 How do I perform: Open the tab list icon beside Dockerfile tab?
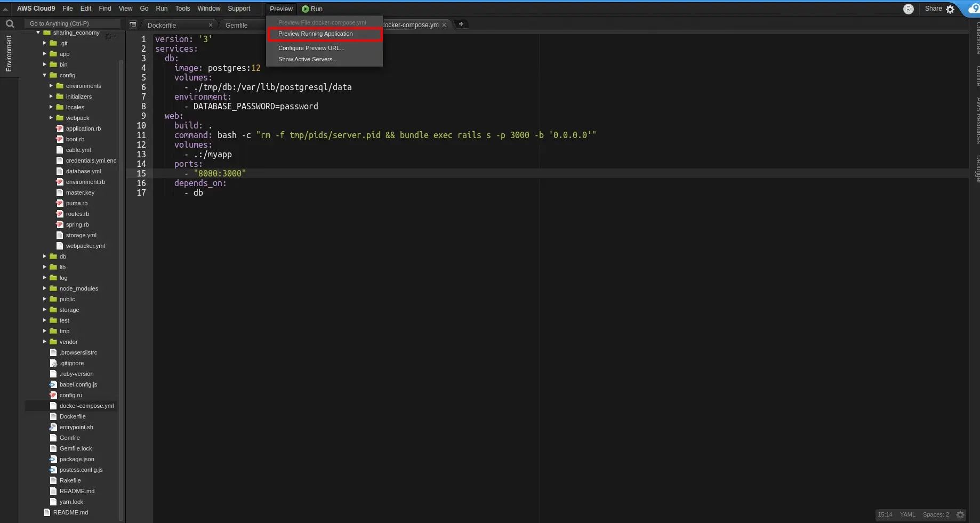pyautogui.click(x=133, y=24)
